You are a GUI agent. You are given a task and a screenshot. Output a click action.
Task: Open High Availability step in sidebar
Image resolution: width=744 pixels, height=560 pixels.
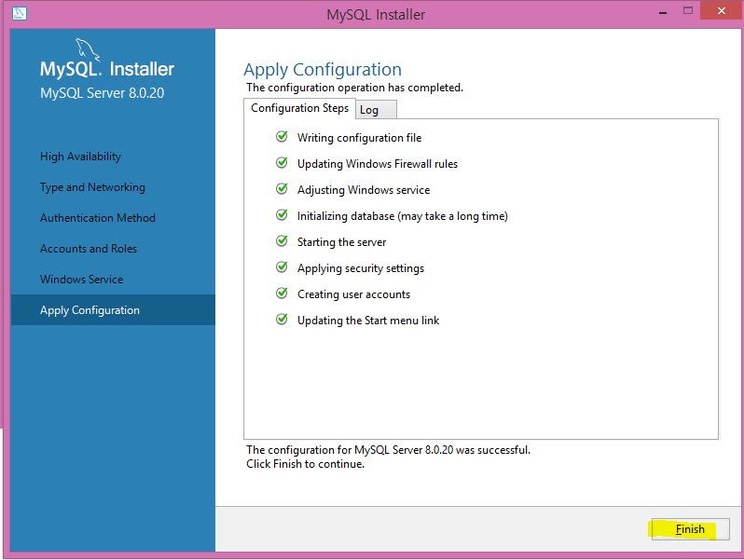tap(81, 157)
